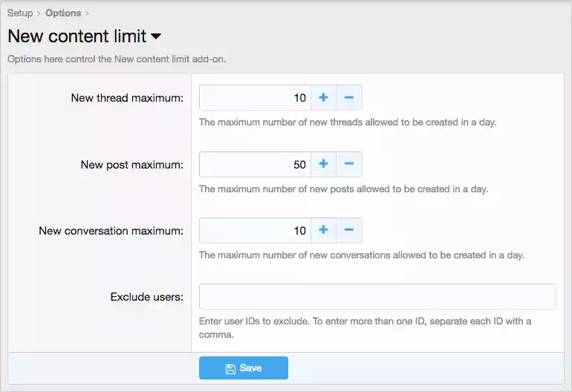Focus the Exclude users text box
Image resolution: width=572 pixels, height=392 pixels.
point(377,296)
